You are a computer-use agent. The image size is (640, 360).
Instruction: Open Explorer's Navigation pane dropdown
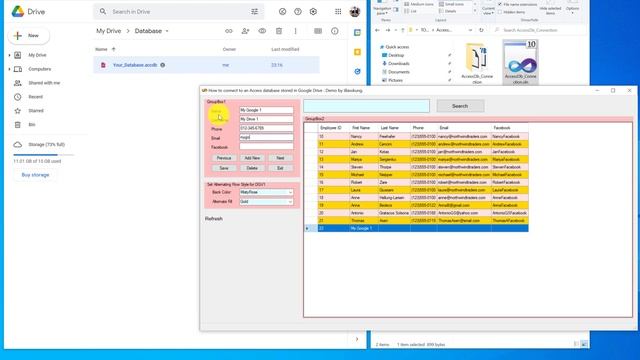coord(382,11)
